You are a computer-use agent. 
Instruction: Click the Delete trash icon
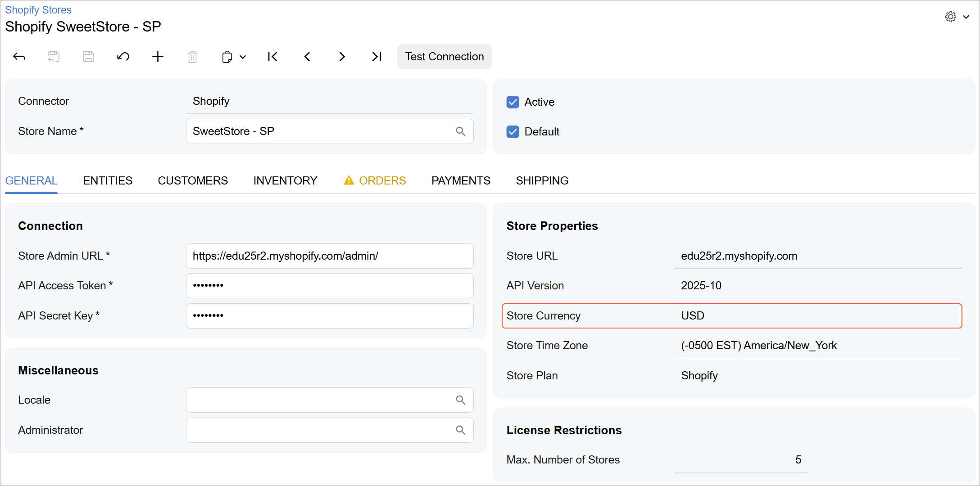pos(192,57)
